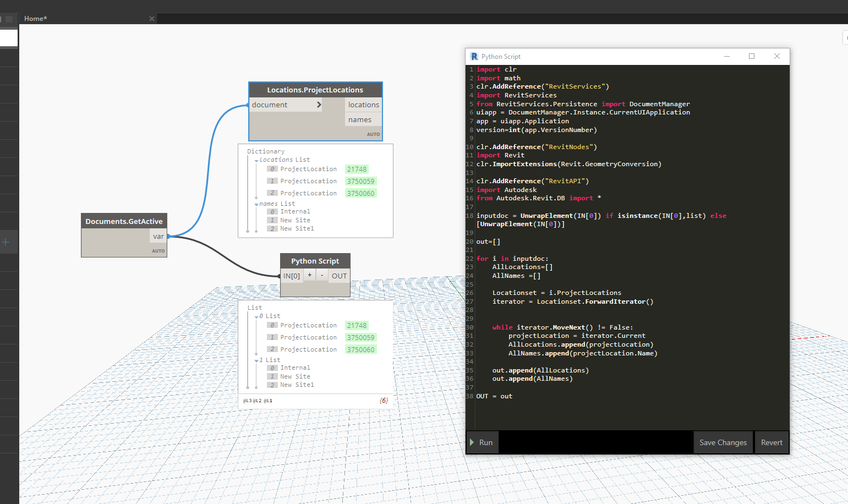Switch to the Home* workspace tab
The height and width of the screenshot is (504, 848).
pos(36,19)
